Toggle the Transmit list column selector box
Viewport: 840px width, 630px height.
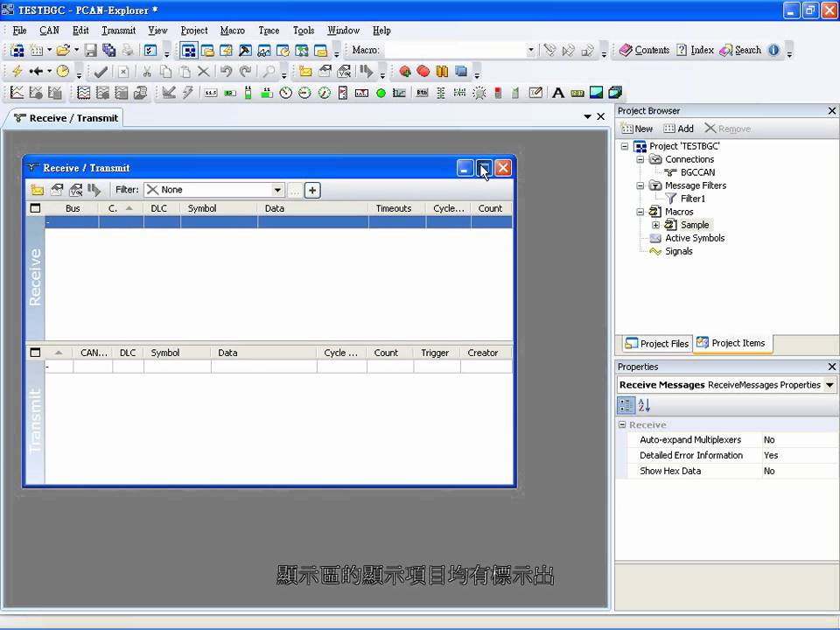(35, 353)
